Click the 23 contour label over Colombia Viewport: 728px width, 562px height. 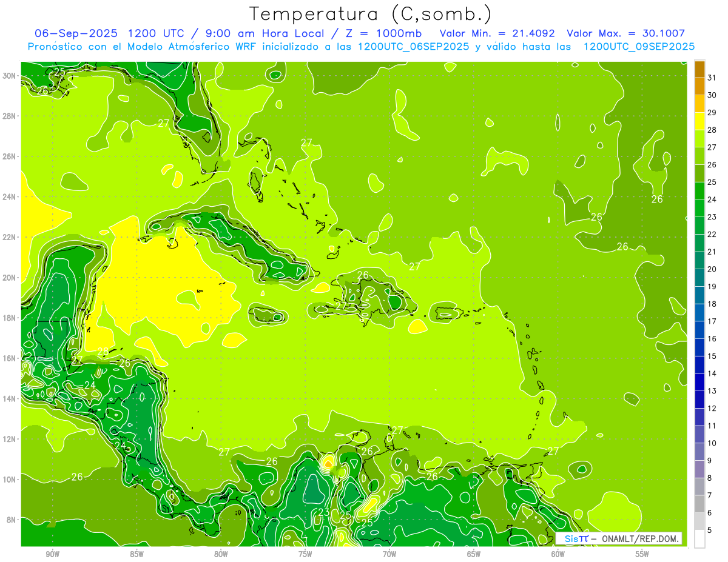pyautogui.click(x=324, y=513)
